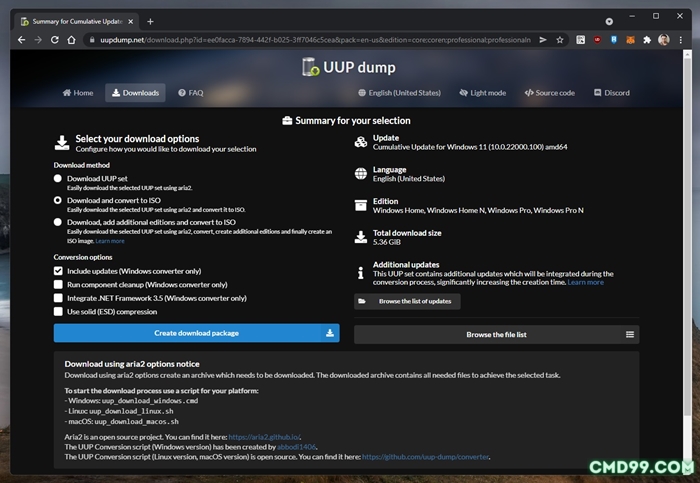This screenshot has width=700, height=483.
Task: Enable Run component cleanup checkbox
Action: [58, 284]
